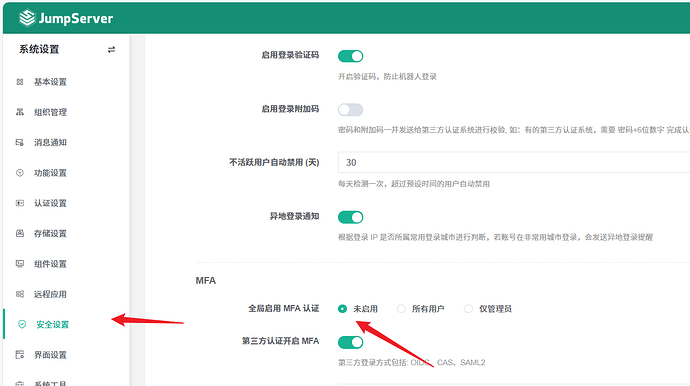Click the sidebar switch arrows icon
Screen dimensions: 690x386
pyautogui.click(x=111, y=50)
